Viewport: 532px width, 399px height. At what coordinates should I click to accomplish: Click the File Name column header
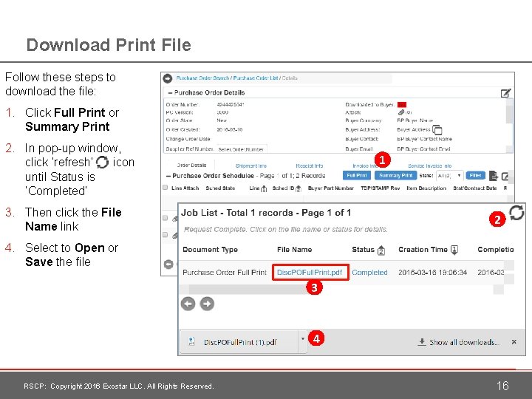[x=294, y=250]
